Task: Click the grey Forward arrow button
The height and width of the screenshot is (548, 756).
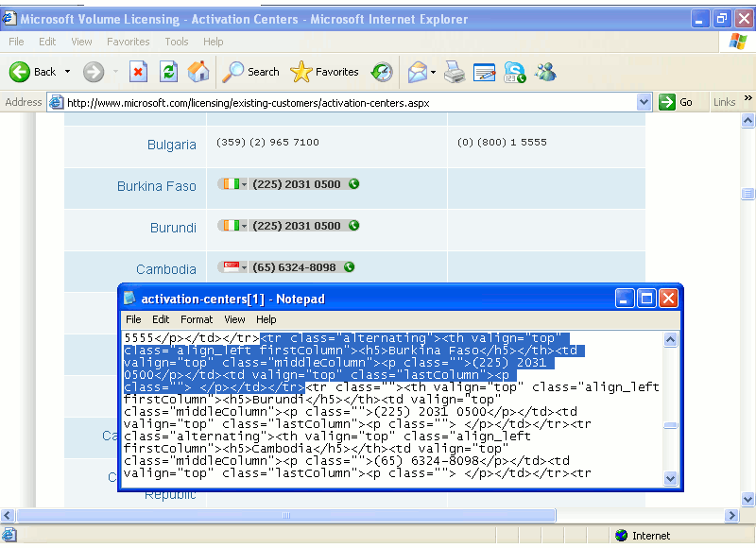Action: point(93,73)
